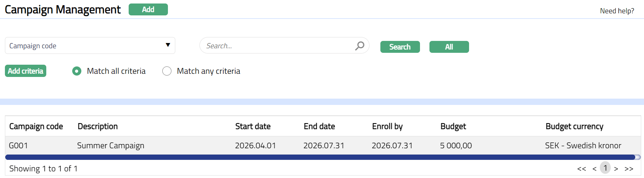Select Match any criteria radio button
The image size is (644, 178).
point(167,71)
